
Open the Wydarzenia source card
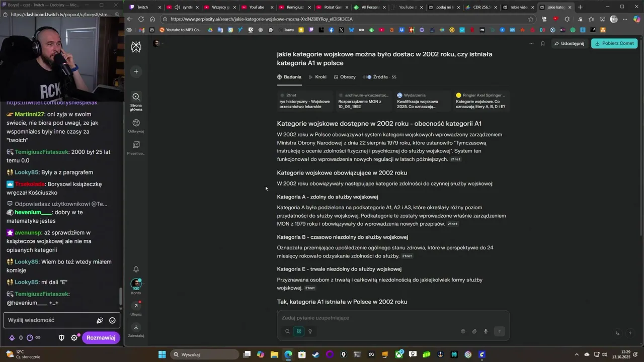point(423,101)
